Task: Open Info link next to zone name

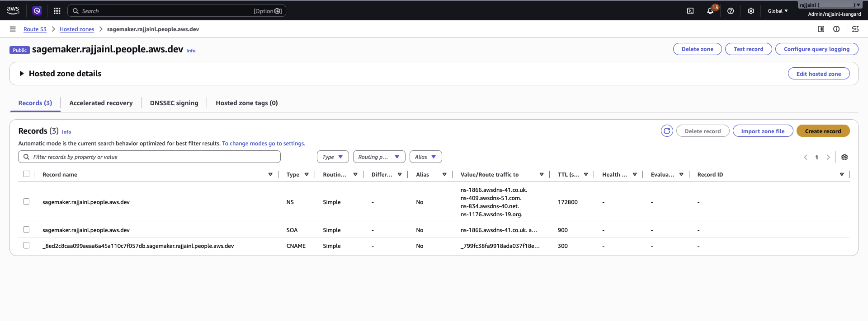Action: click(x=191, y=51)
